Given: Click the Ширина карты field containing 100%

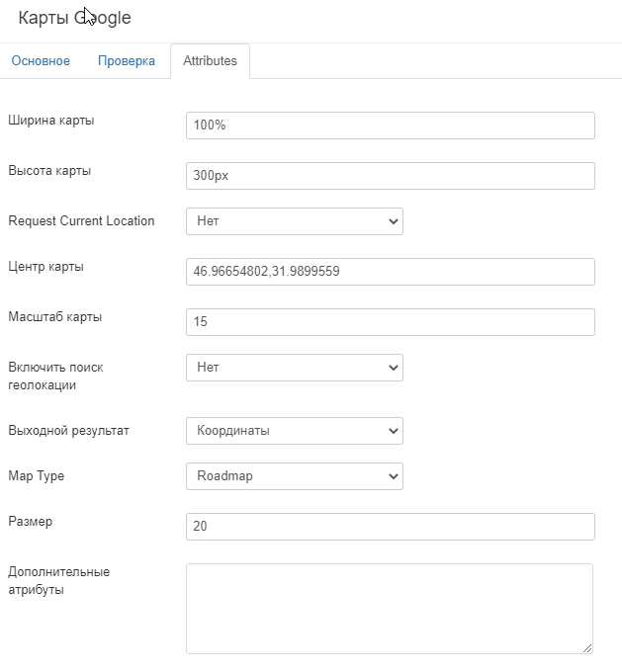Looking at the screenshot, I should 390,126.
